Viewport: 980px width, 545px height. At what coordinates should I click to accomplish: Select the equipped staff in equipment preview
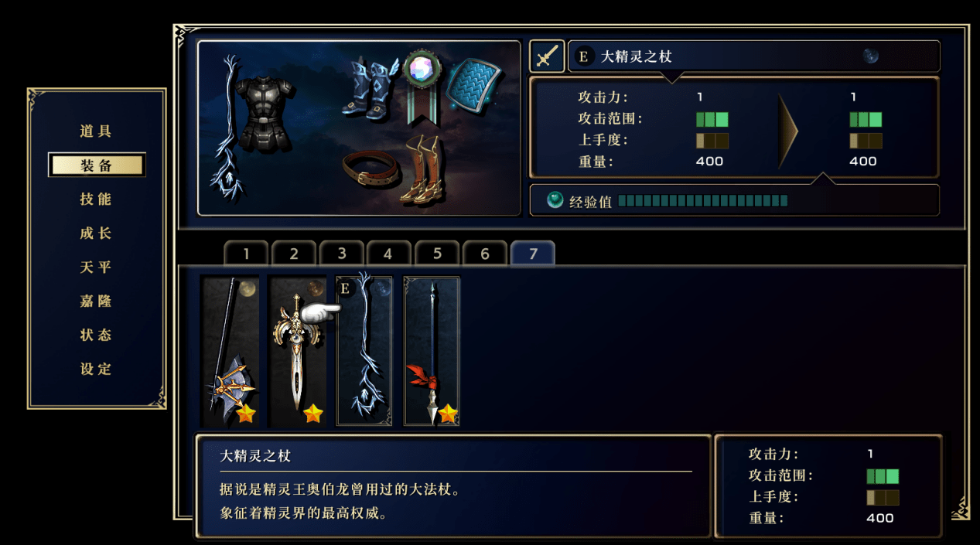(x=227, y=128)
